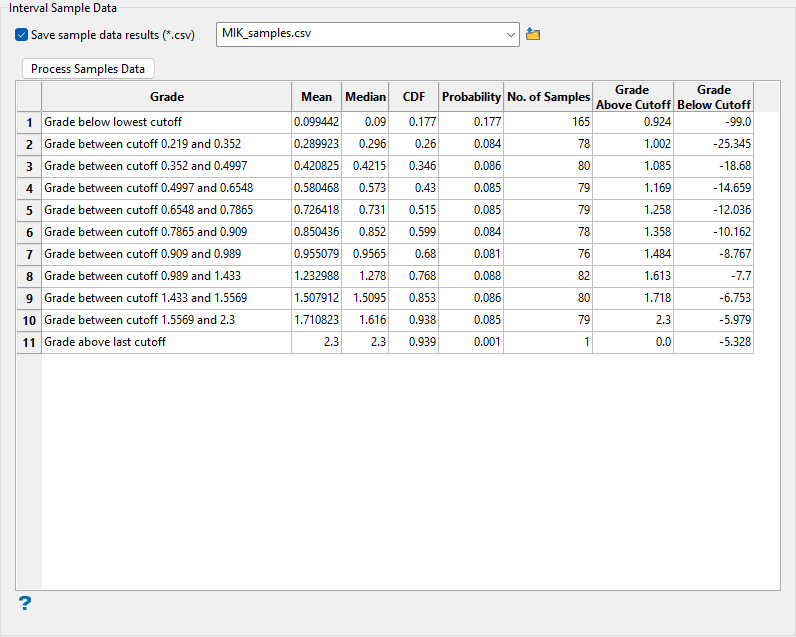796x637 pixels.
Task: Click the Grade Above Cutoff column header
Action: pos(633,97)
